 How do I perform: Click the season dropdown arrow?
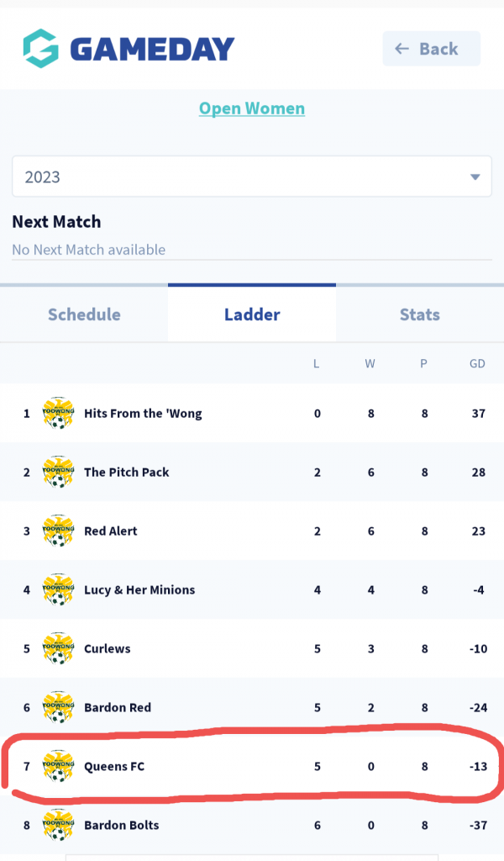475,177
